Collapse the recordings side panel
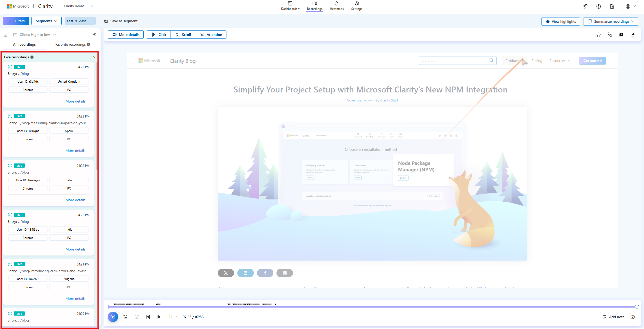The width and height of the screenshot is (644, 329). pos(94,35)
